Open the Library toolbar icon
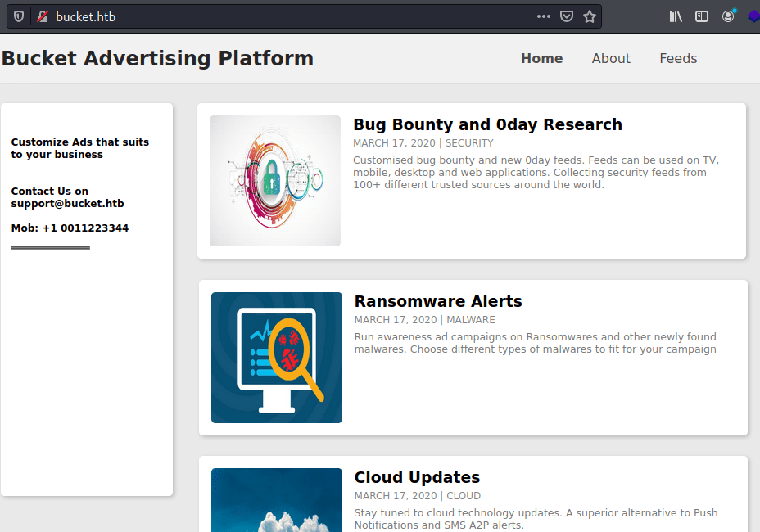The width and height of the screenshot is (760, 532). 676,17
